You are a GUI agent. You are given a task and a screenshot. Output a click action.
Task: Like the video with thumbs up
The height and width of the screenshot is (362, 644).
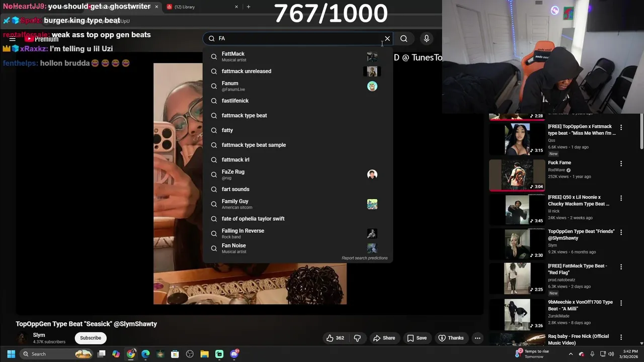pyautogui.click(x=335, y=338)
